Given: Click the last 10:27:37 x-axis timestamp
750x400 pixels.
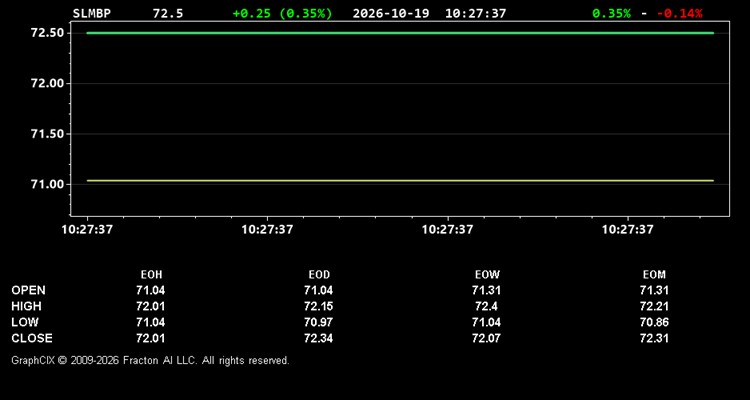Looking at the screenshot, I should click(x=627, y=230).
